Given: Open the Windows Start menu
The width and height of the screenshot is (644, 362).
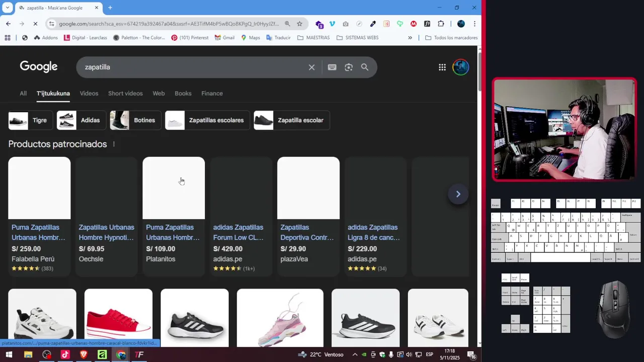Looking at the screenshot, I should (9, 354).
